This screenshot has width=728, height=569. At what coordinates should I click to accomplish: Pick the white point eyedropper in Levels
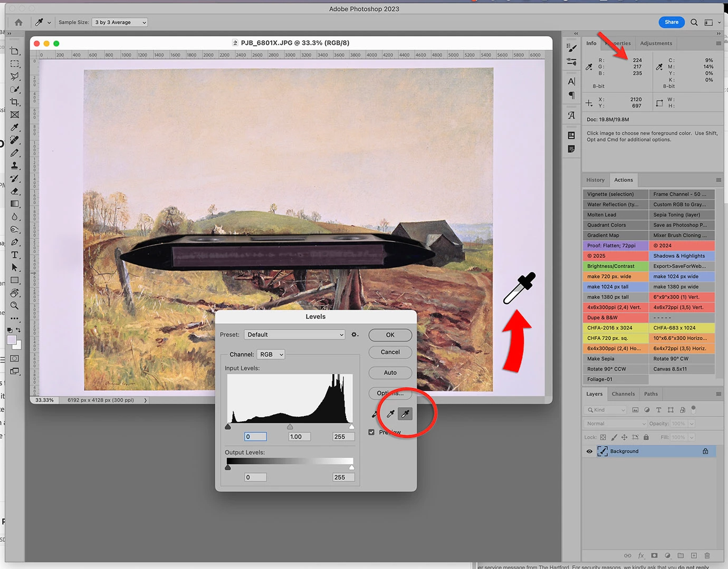click(x=405, y=414)
